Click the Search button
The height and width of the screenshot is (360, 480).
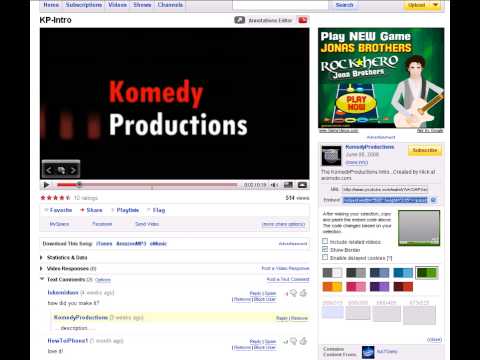(x=344, y=5)
